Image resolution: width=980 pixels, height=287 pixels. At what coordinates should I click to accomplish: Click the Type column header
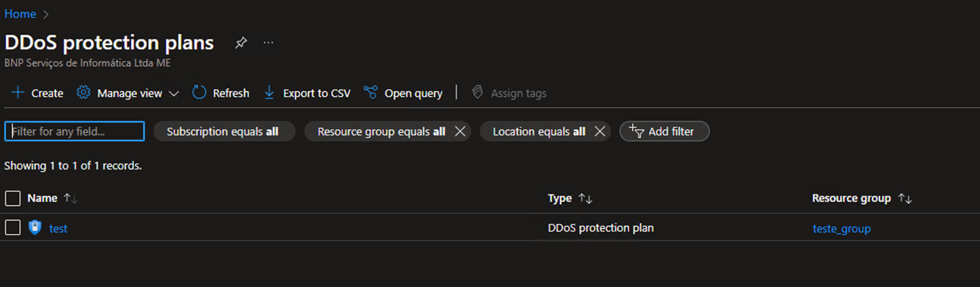click(560, 198)
